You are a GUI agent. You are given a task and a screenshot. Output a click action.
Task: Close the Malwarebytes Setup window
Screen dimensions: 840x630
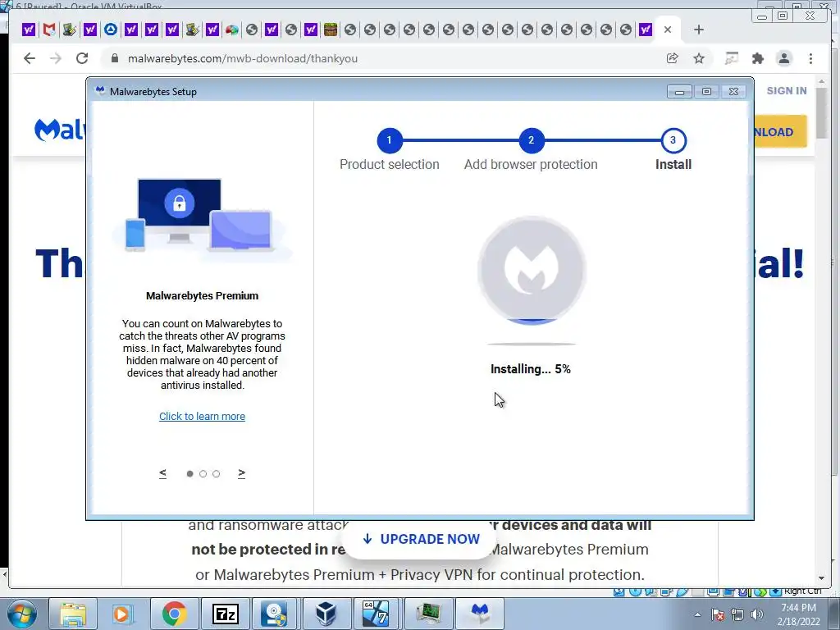[x=734, y=92]
